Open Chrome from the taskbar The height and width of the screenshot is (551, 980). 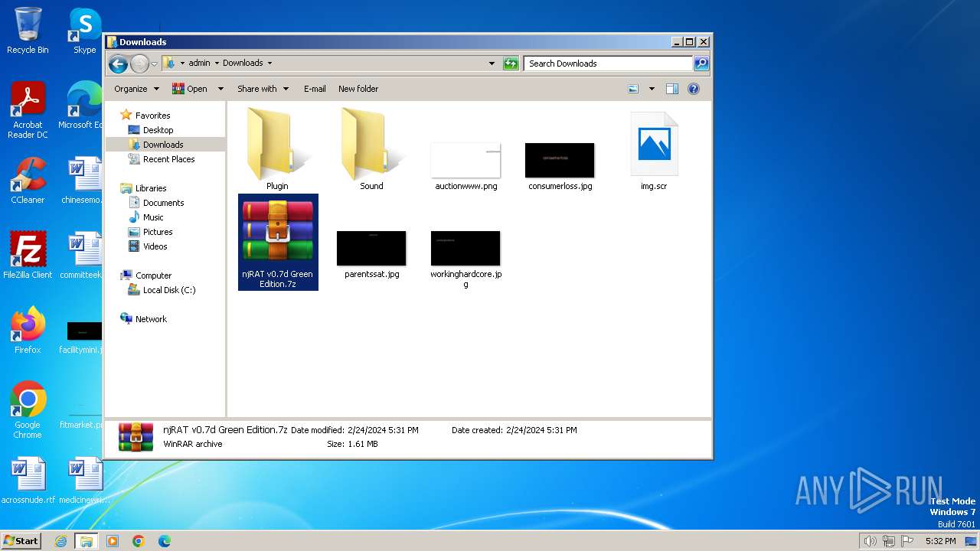point(139,541)
